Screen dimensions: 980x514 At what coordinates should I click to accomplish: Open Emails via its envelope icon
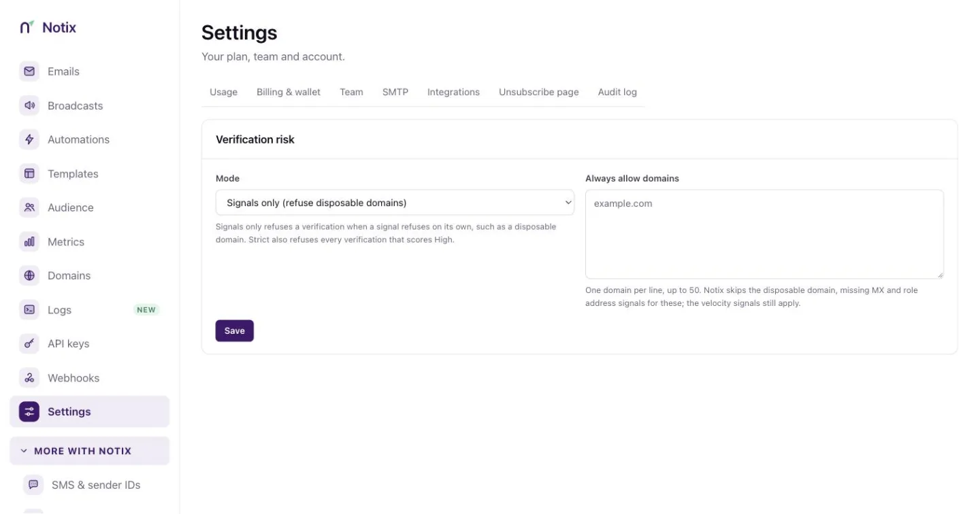point(29,71)
